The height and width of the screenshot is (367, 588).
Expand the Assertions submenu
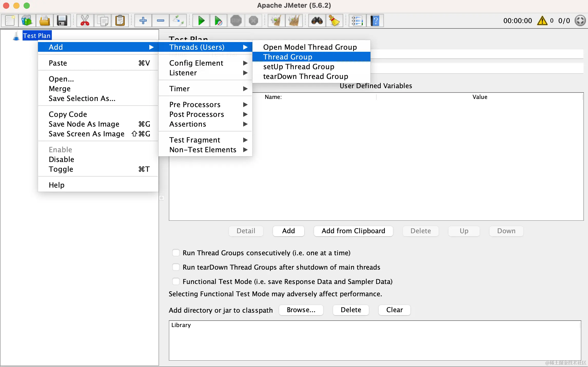pos(205,124)
